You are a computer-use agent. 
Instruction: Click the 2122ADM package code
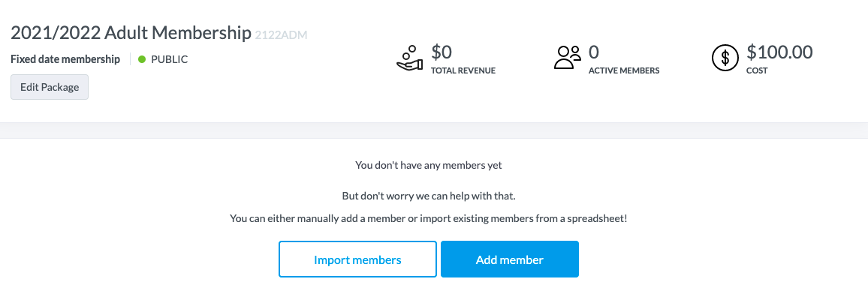tap(282, 35)
